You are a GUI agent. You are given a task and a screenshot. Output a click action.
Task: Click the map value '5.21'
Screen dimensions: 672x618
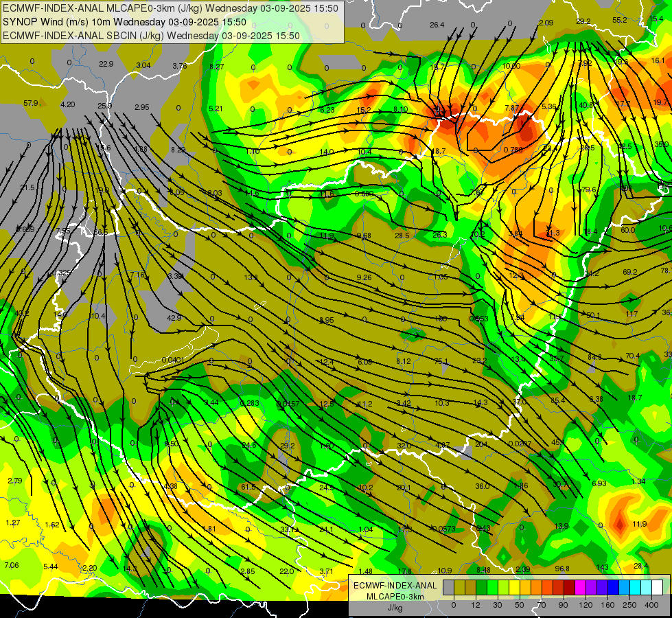click(216, 108)
